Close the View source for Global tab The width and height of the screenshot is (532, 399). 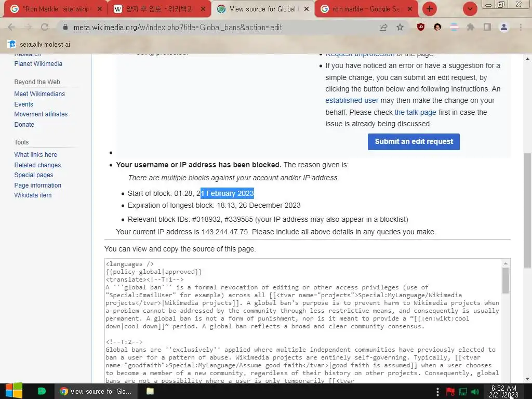[307, 9]
